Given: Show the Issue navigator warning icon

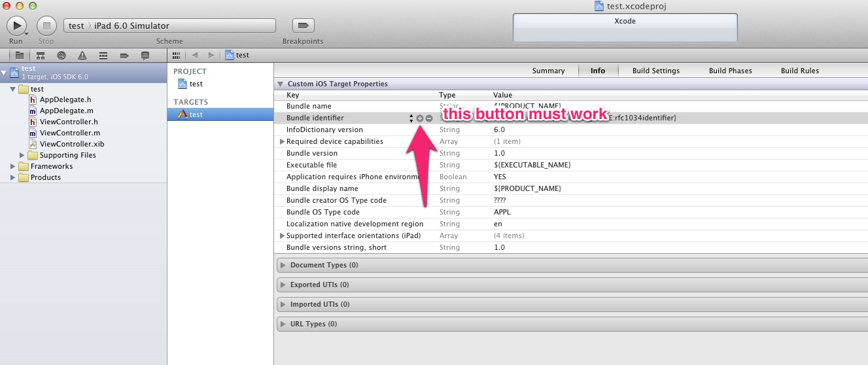Looking at the screenshot, I should click(82, 56).
